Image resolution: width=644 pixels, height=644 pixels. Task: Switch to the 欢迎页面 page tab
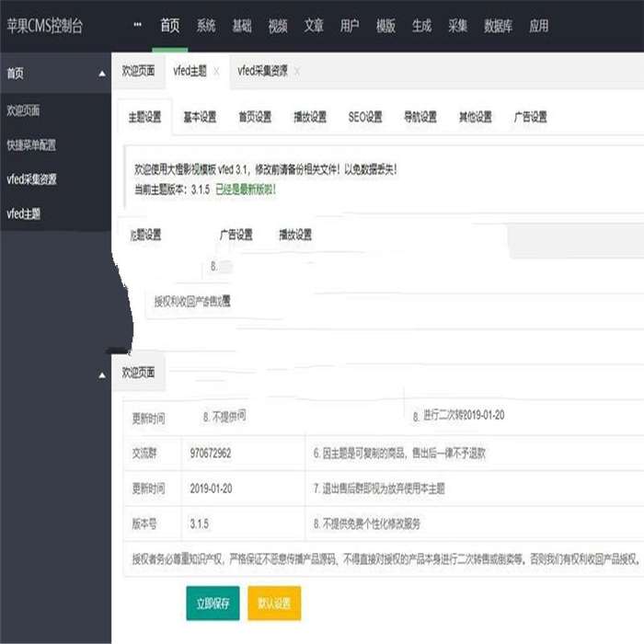click(x=138, y=71)
